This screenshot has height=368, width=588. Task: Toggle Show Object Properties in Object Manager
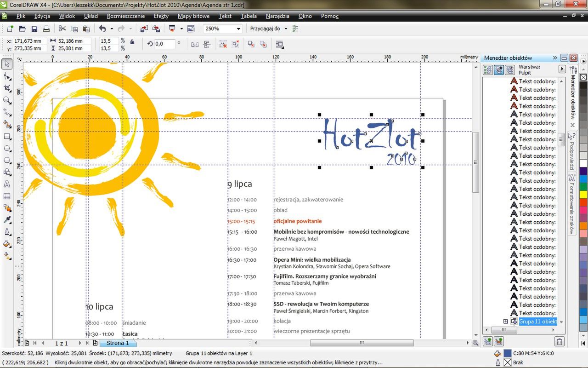488,70
